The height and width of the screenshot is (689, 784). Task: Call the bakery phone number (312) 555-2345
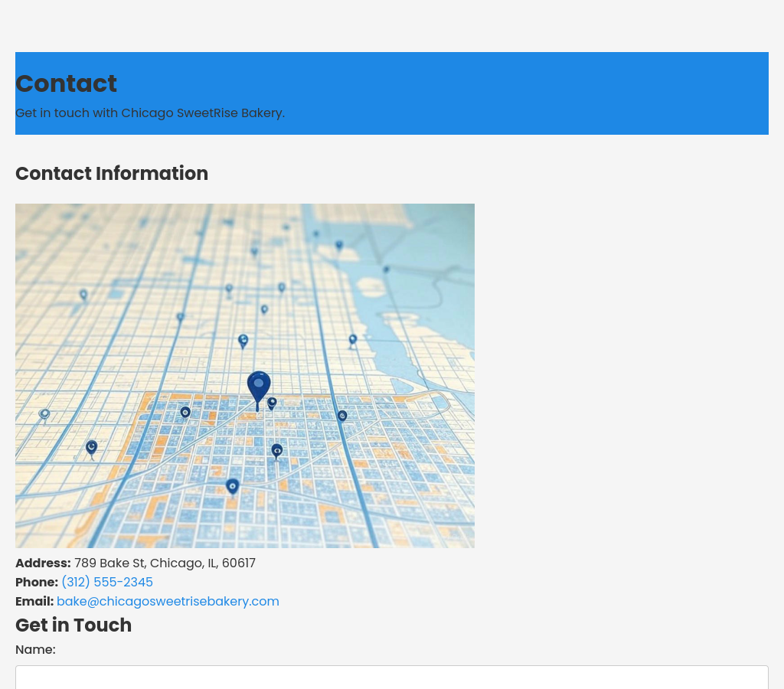coord(107,583)
